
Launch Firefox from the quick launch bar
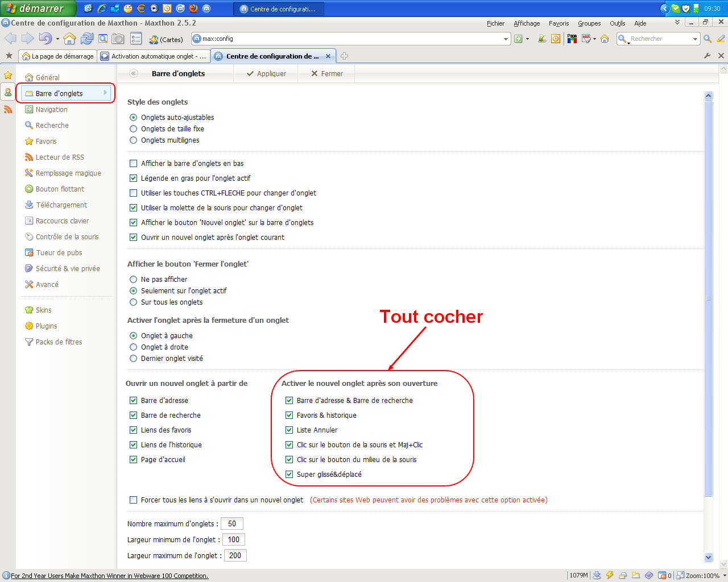(x=193, y=9)
